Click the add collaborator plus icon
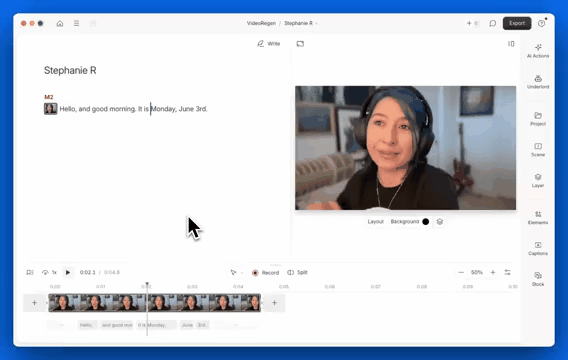 469,23
